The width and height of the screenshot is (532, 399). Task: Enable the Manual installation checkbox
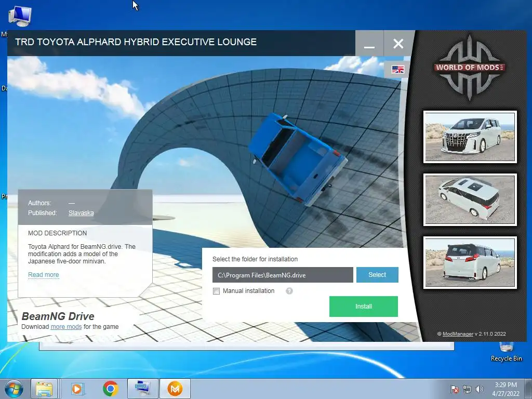pyautogui.click(x=216, y=291)
